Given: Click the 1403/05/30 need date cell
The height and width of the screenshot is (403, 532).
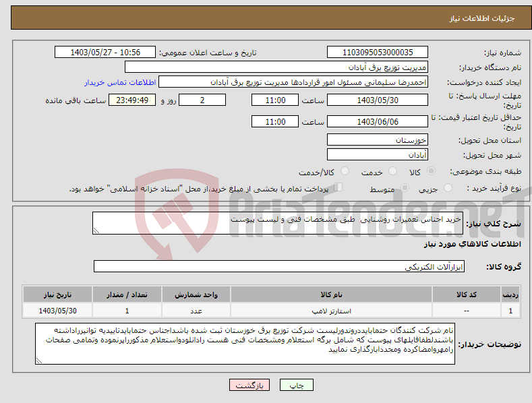Looking at the screenshot, I should click(58, 311).
